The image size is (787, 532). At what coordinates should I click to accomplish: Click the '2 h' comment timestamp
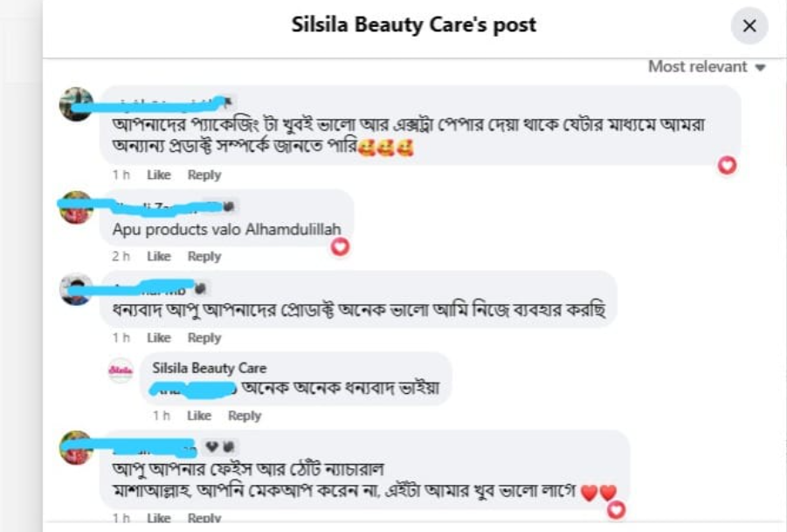coord(121,257)
